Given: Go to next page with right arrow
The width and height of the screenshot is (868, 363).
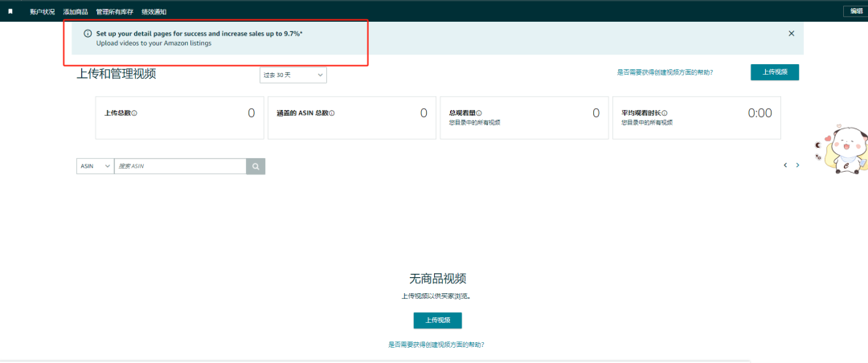Looking at the screenshot, I should pyautogui.click(x=798, y=165).
